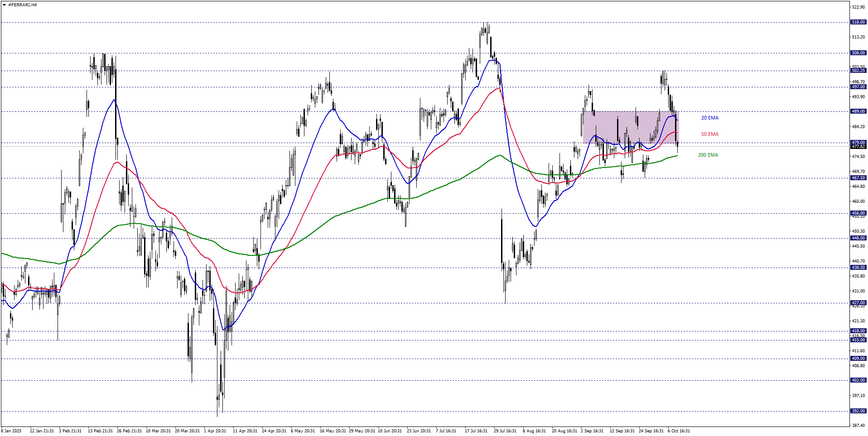Click the 508.00 price level tag
Screen dimensions: 868x436
pyautogui.click(x=858, y=53)
